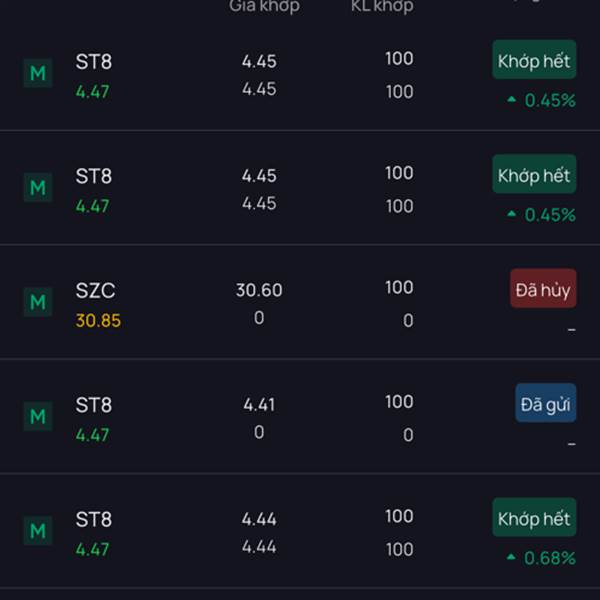Tap up-arrow beside first 0.45% change
The width and height of the screenshot is (600, 600).
click(x=512, y=99)
